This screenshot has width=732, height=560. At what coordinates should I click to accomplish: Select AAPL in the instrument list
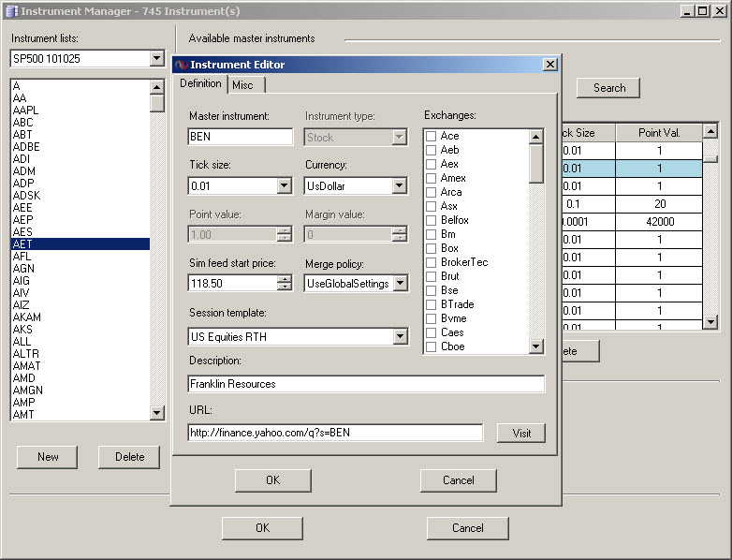[x=26, y=110]
